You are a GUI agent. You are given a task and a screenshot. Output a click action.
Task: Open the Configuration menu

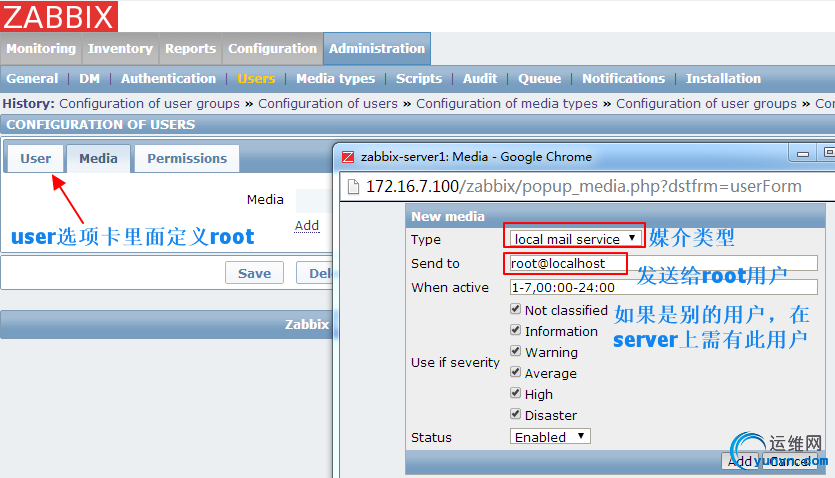pos(272,48)
